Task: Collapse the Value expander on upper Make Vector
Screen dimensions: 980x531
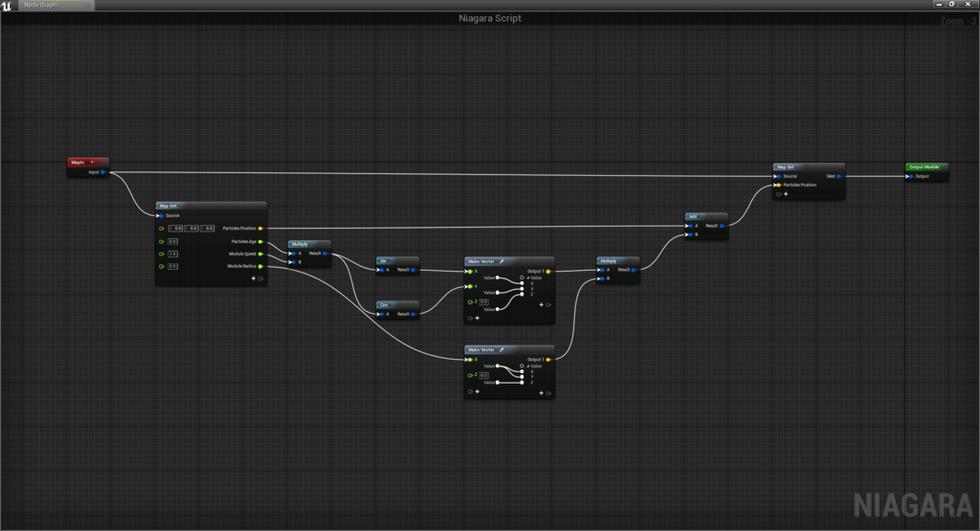Action: 528,278
